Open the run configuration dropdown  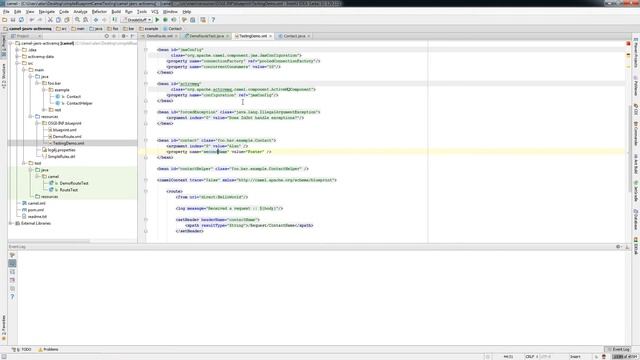pos(137,20)
